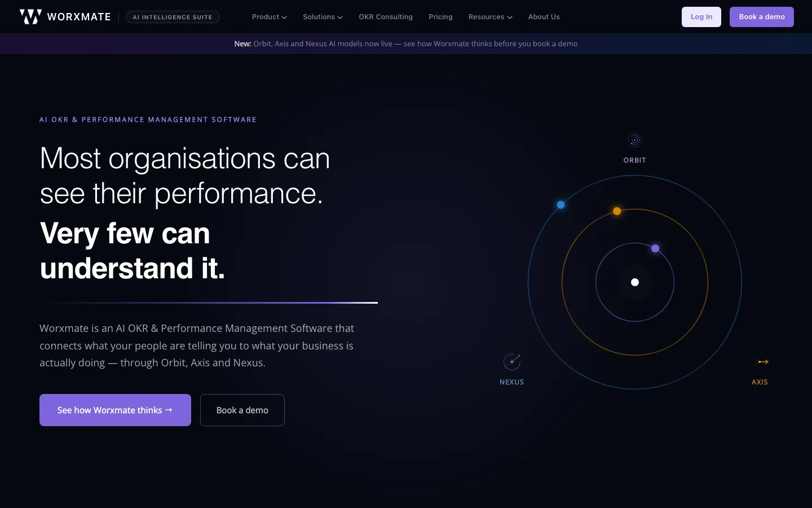Click the Very few can understand it headline
Image resolution: width=812 pixels, height=508 pixels.
pyautogui.click(x=133, y=251)
